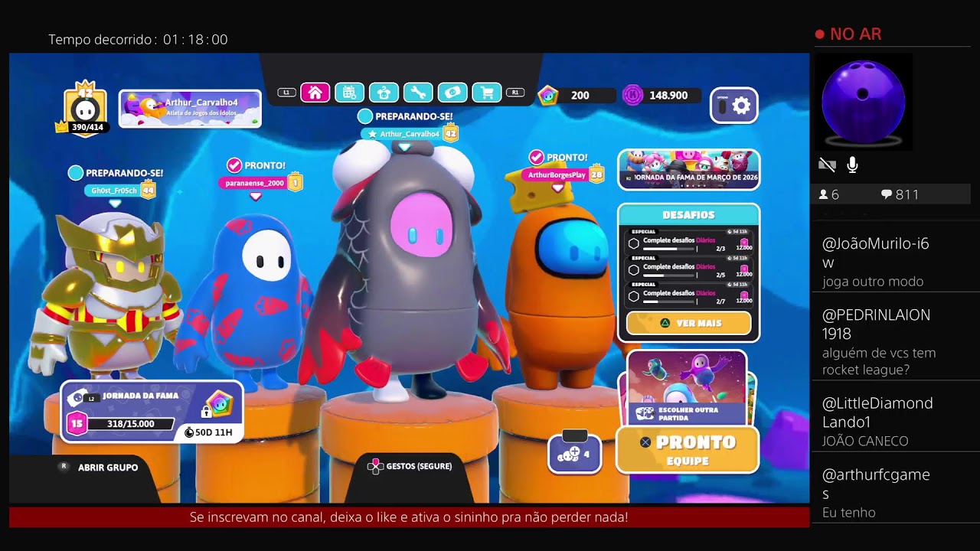Select the daily challenge showing 2/7
Screen dimensions: 980x551
(689, 295)
